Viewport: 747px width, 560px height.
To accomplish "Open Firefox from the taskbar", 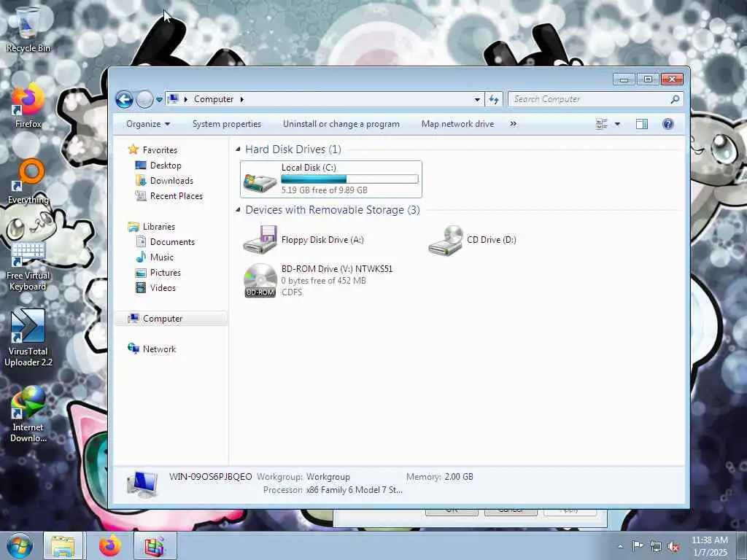I will (x=110, y=545).
